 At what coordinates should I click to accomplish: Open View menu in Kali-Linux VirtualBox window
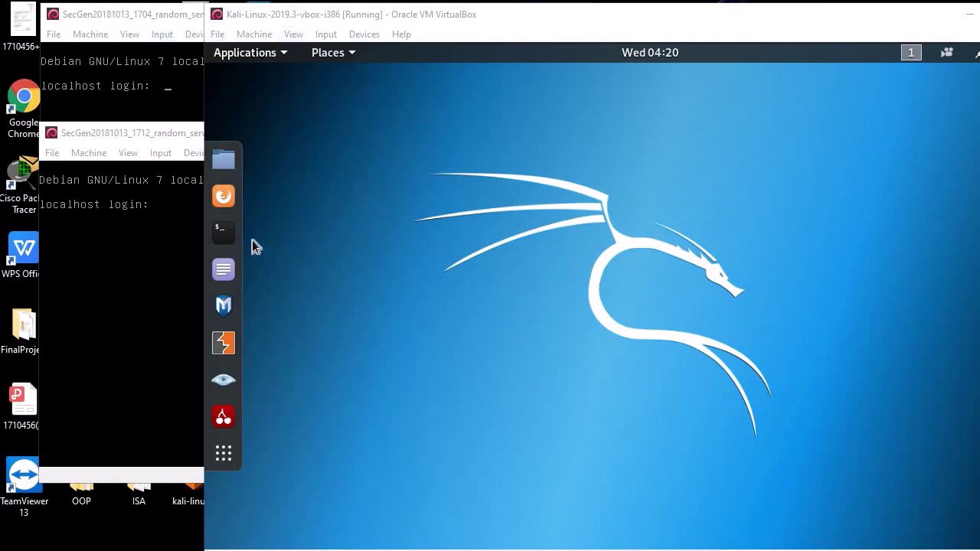coord(293,34)
